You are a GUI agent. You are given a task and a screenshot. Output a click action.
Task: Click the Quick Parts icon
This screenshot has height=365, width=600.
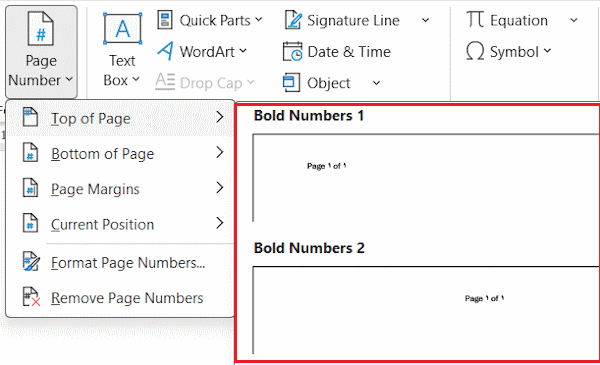pos(165,20)
